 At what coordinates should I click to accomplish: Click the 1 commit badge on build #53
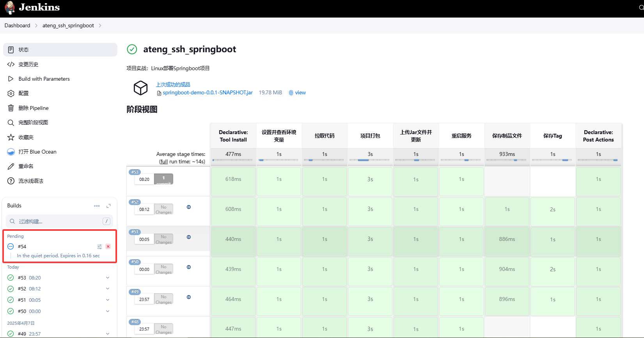tap(163, 179)
